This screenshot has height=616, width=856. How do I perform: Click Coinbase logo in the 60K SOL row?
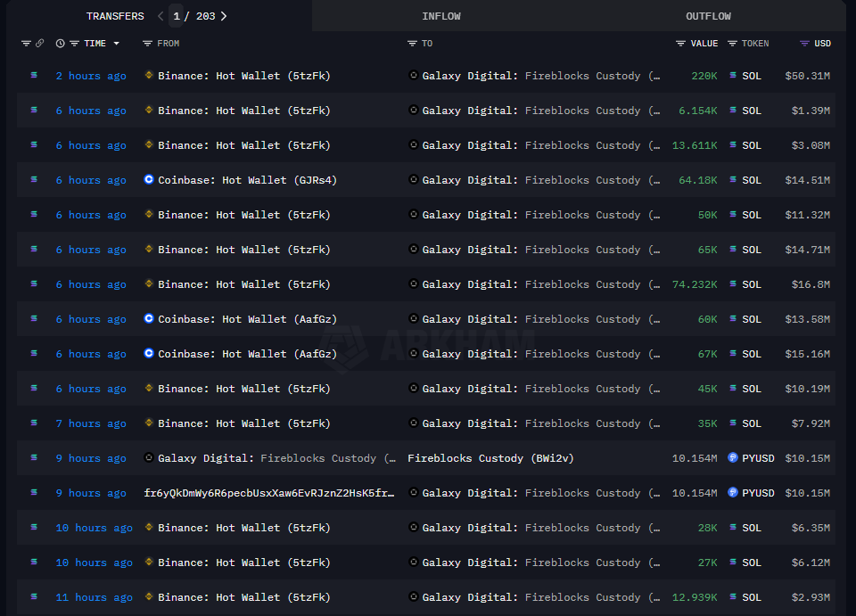(149, 318)
